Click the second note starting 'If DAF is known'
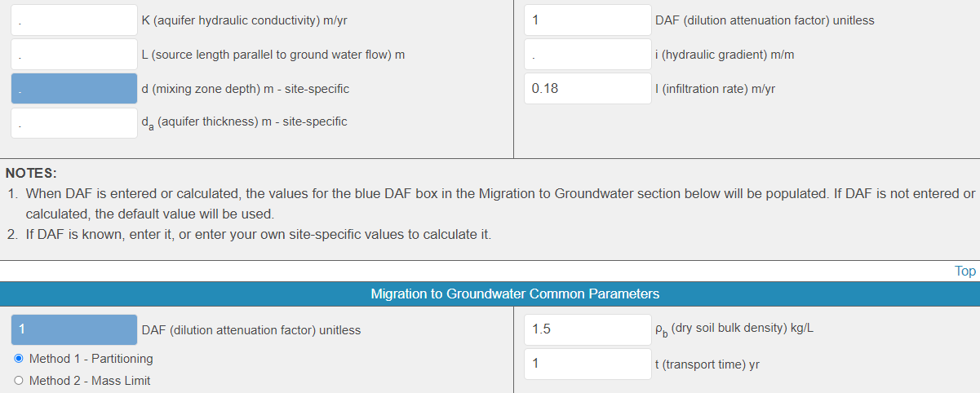This screenshot has width=980, height=393. coord(258,235)
